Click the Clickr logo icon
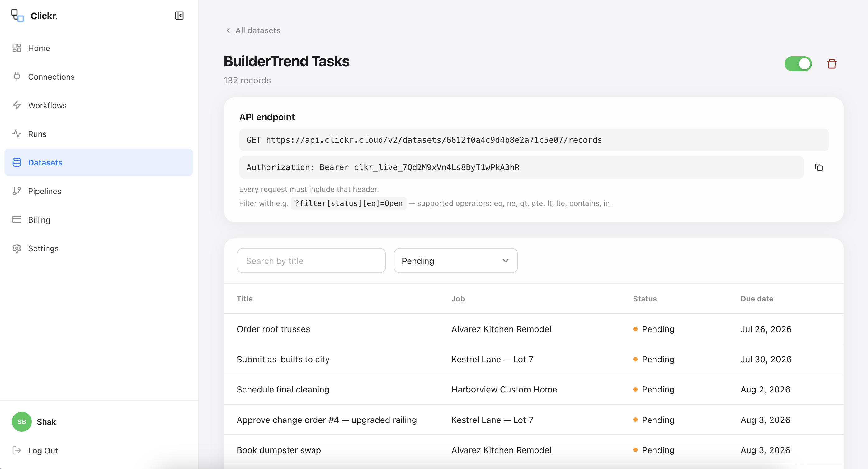 [17, 16]
